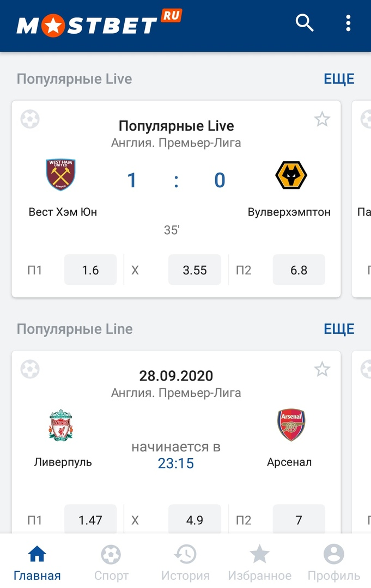371x588 pixels.
Task: Select П1 odds 1.6 for West Ham
Action: point(90,269)
